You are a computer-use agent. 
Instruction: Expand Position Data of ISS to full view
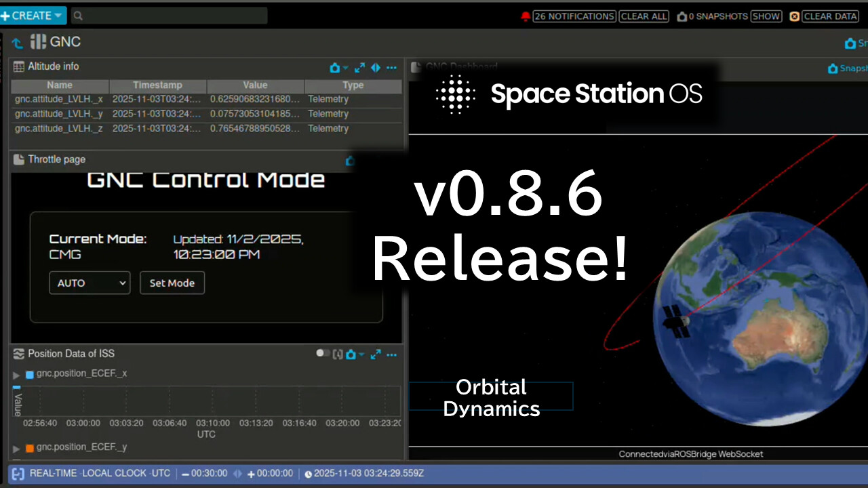pos(376,354)
